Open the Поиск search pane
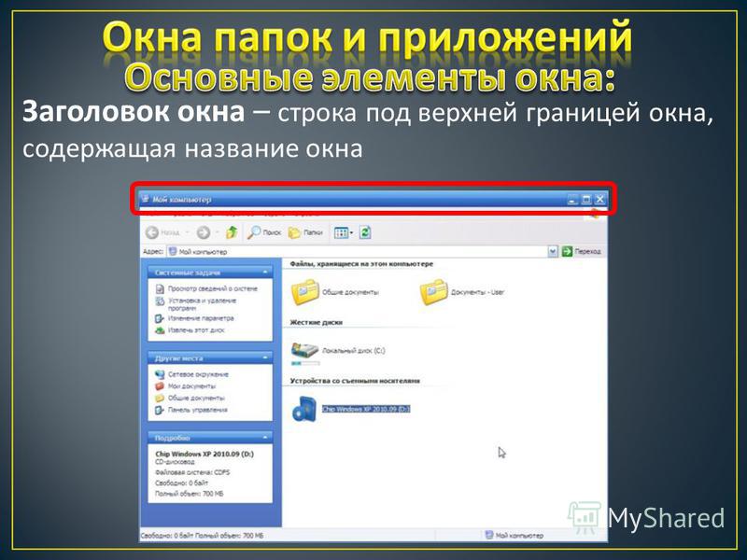This screenshot has width=747, height=560. tap(265, 232)
